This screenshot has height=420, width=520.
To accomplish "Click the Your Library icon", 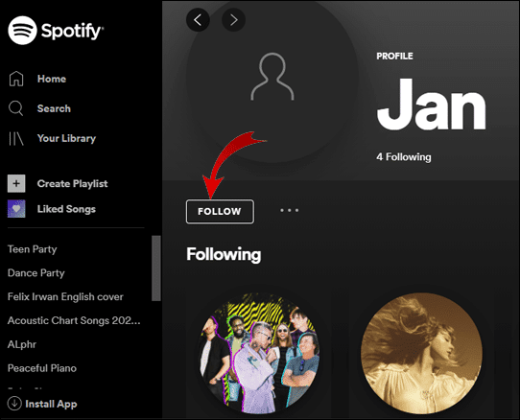I will coord(16,138).
